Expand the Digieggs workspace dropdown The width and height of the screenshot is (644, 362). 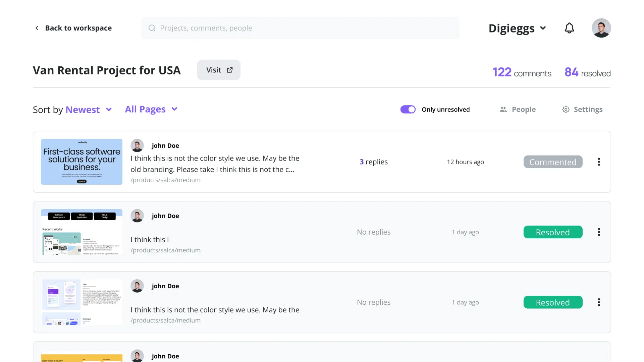517,28
